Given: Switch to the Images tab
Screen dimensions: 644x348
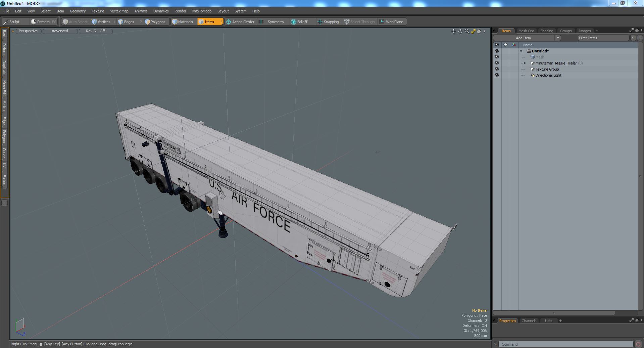Looking at the screenshot, I should (584, 31).
